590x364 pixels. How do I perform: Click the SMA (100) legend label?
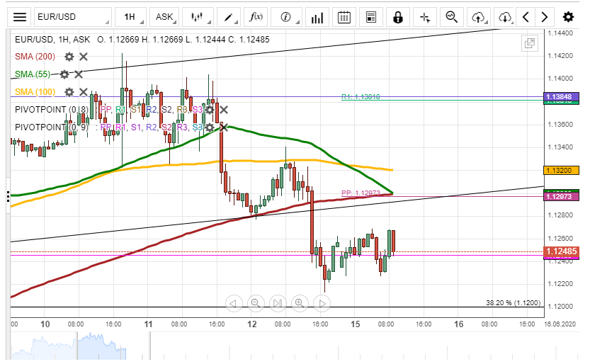tap(35, 92)
